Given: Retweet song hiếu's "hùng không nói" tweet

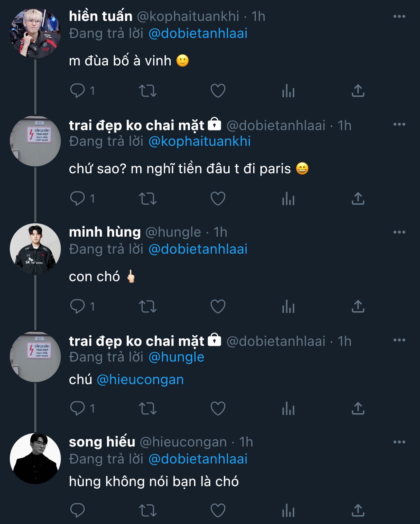Looking at the screenshot, I should click(148, 510).
